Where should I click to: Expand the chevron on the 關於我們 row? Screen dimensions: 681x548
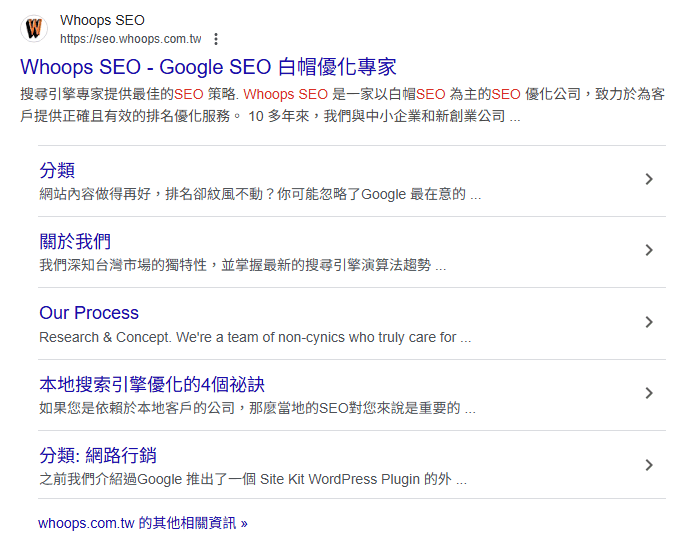[x=649, y=250]
